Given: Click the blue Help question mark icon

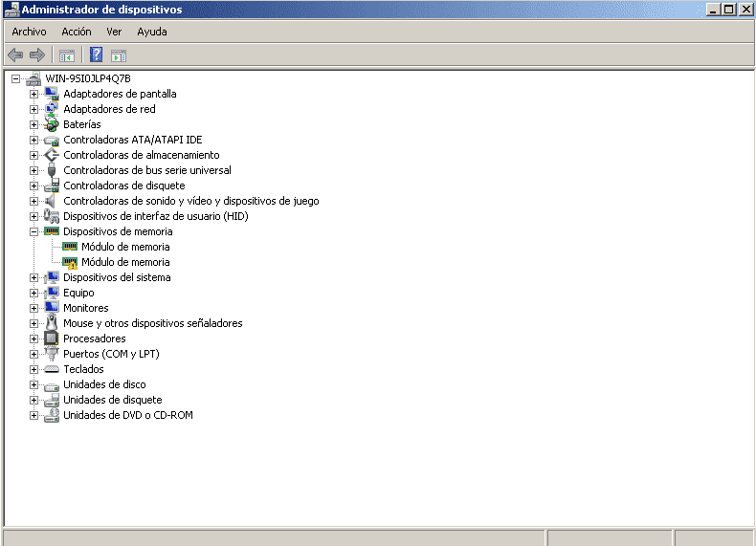Looking at the screenshot, I should (96, 55).
